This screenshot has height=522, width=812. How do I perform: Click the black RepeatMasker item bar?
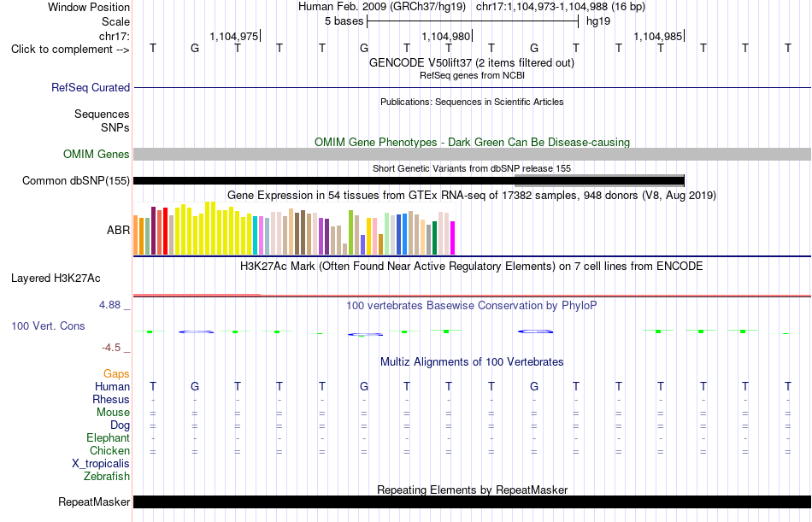click(x=472, y=501)
